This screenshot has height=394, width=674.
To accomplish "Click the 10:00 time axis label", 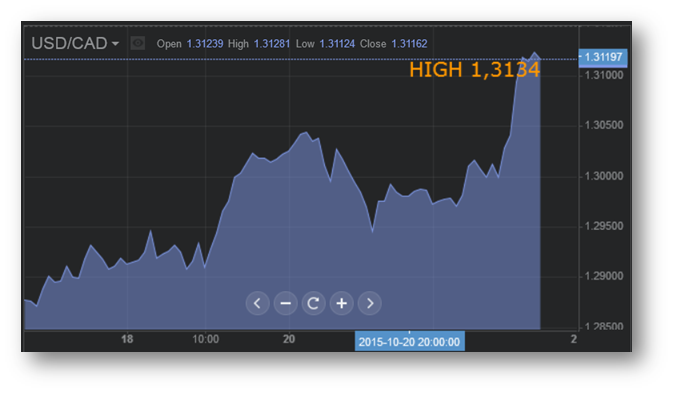I will pos(205,339).
